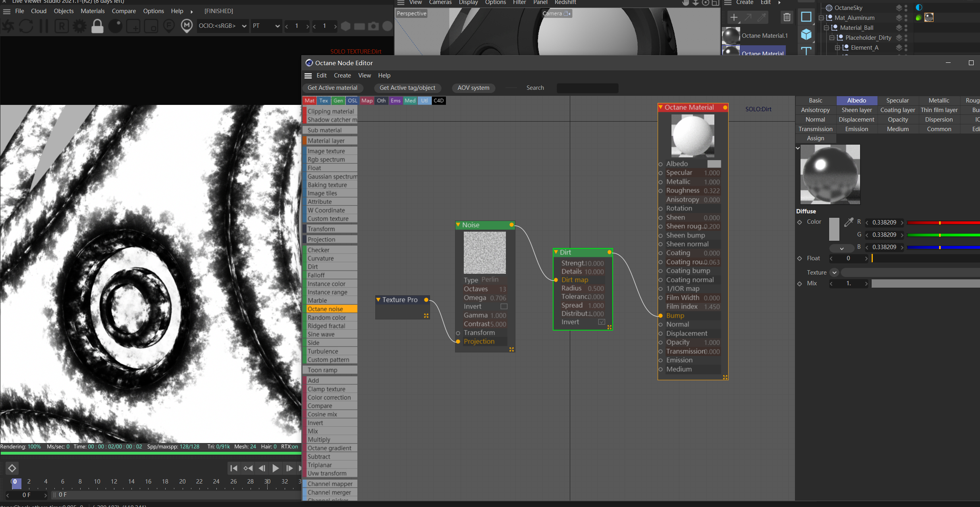The width and height of the screenshot is (980, 507).
Task: Open the PT render kernel dropdown
Action: click(266, 26)
